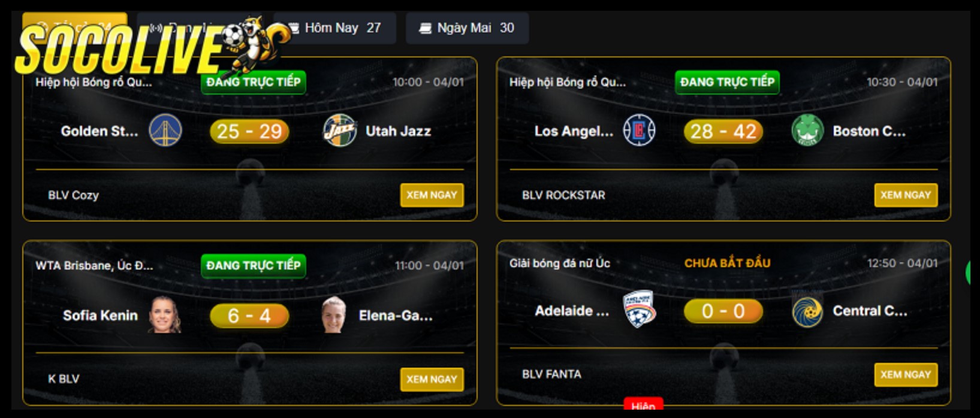Click the 28 - 42 score badge

pyautogui.click(x=723, y=131)
